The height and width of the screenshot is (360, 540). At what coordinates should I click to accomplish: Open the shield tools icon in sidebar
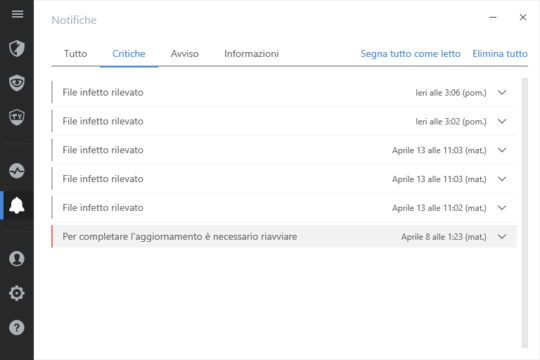[x=17, y=117]
